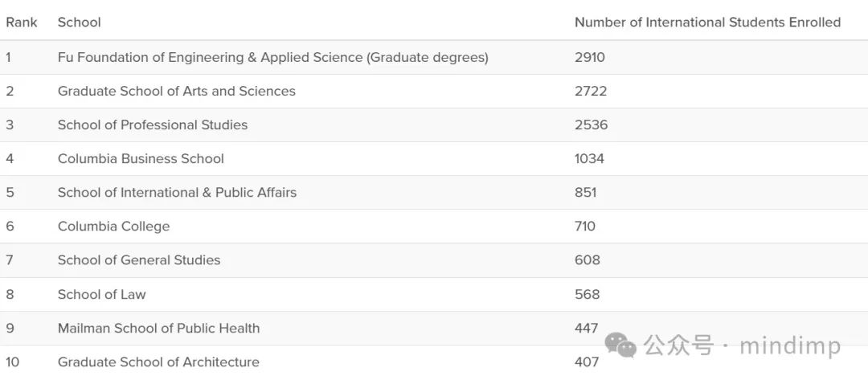Click Graduate School of Architecture entry
The width and height of the screenshot is (868, 380).
[158, 362]
